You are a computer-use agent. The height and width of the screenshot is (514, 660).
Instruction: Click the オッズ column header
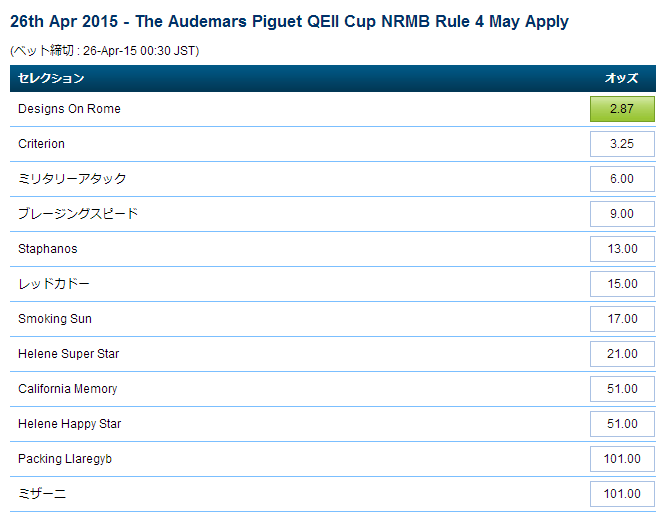click(621, 78)
